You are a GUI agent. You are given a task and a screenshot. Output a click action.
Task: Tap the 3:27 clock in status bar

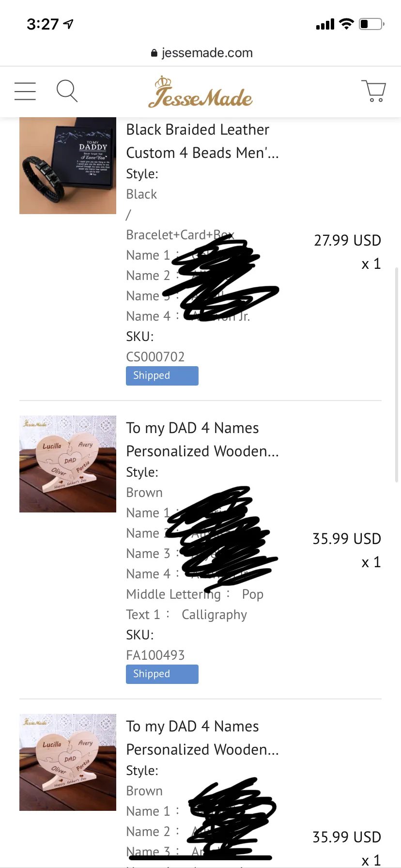coord(43,24)
